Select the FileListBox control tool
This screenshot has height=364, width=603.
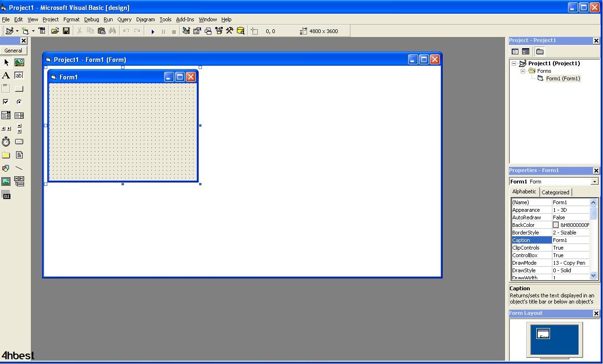pyautogui.click(x=19, y=155)
